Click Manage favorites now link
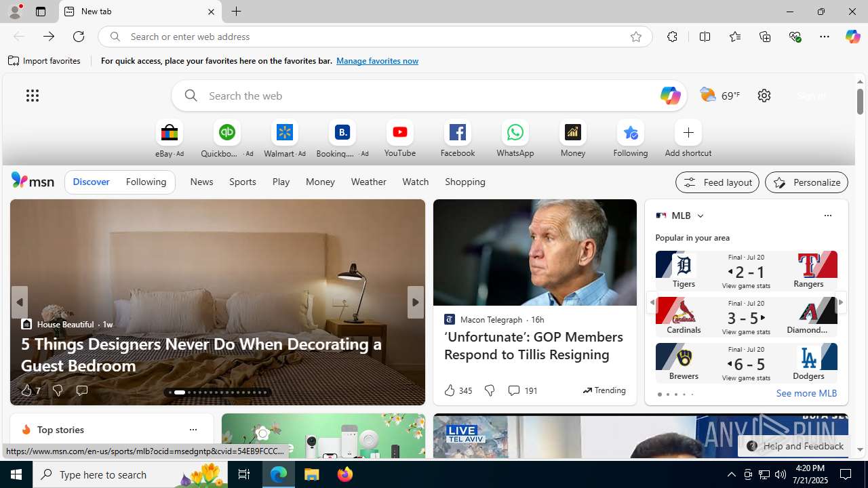The height and width of the screenshot is (488, 868). 377,61
